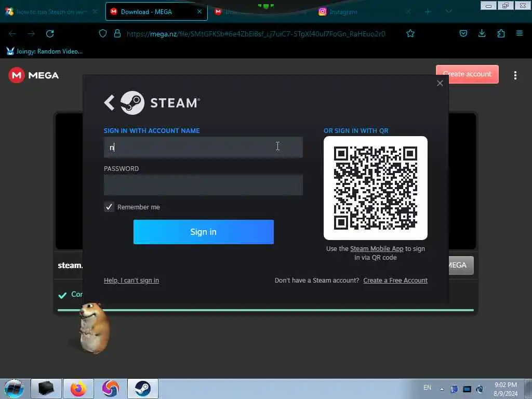The height and width of the screenshot is (399, 532).
Task: Click the taskbar clock 9:02 PM
Action: point(506,389)
